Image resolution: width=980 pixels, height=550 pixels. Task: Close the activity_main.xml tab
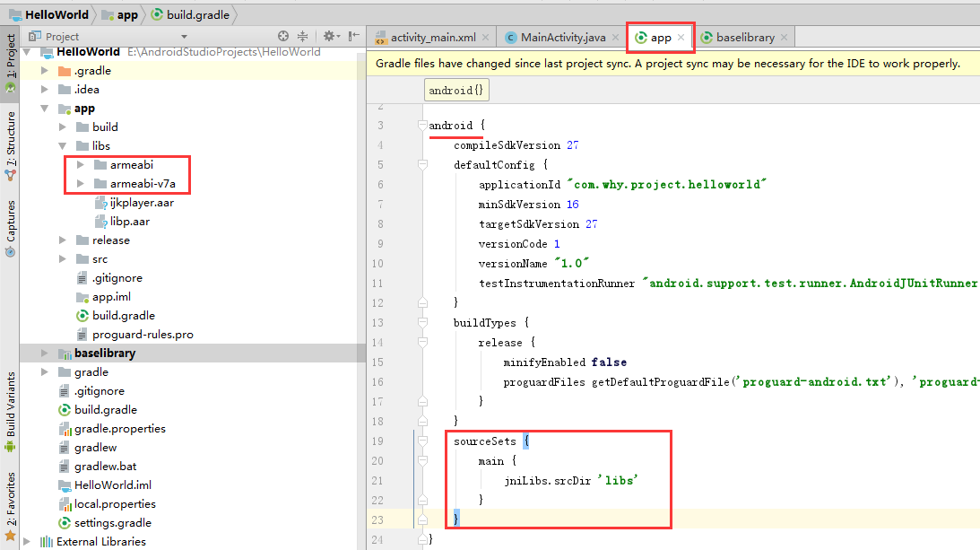485,38
